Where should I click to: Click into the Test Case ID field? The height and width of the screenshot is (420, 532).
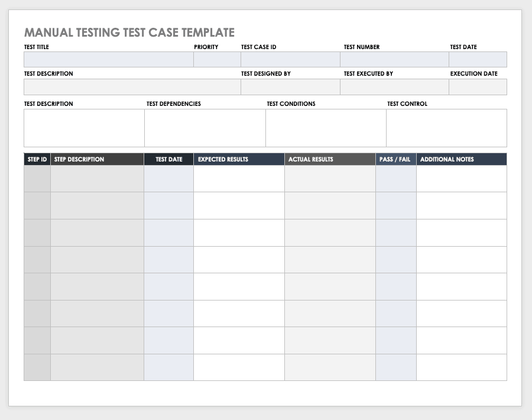click(290, 60)
